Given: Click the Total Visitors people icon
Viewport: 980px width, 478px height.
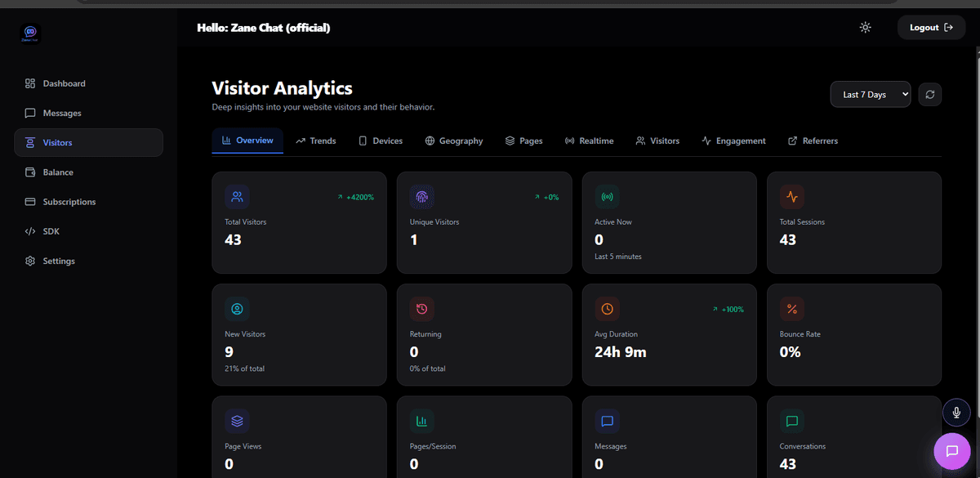Looking at the screenshot, I should [237, 197].
